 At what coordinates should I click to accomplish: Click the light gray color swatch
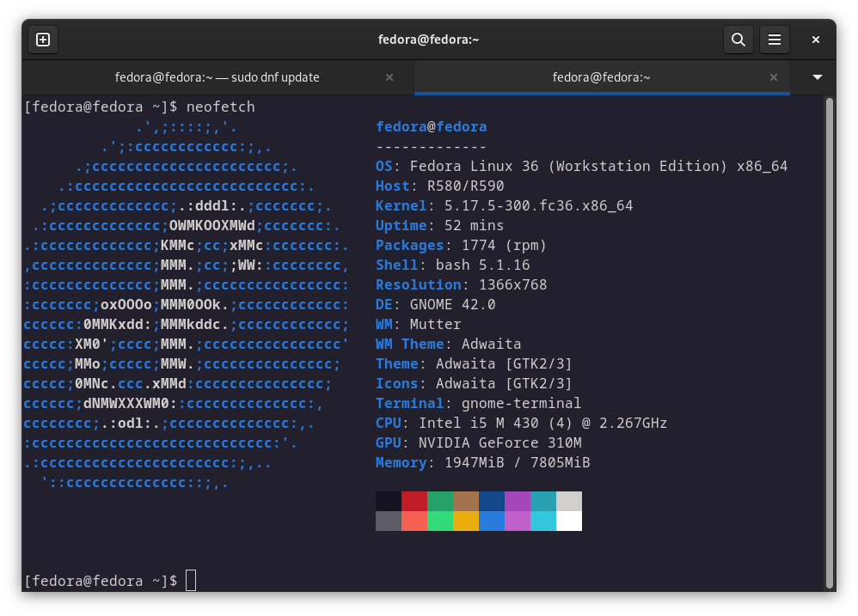coord(569,501)
